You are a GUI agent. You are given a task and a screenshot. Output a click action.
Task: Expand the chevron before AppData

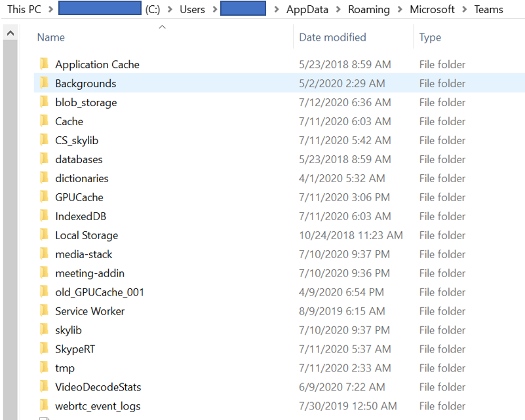click(277, 9)
